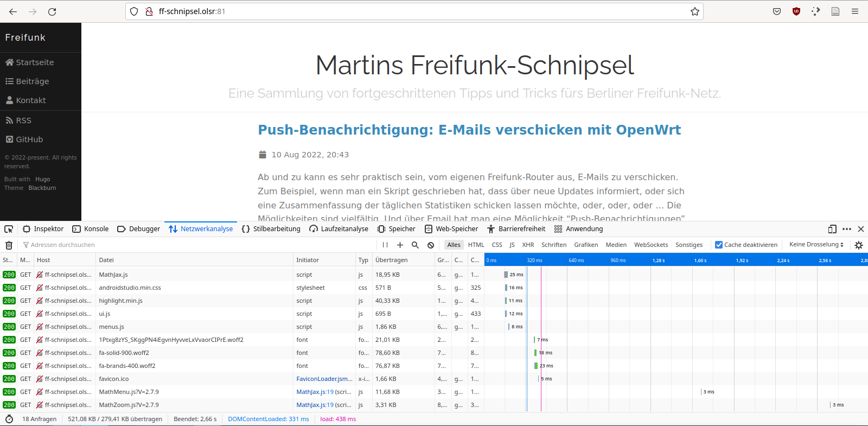This screenshot has height=426, width=868.
Task: Open the uBlock Origin extension icon
Action: pyautogui.click(x=796, y=11)
